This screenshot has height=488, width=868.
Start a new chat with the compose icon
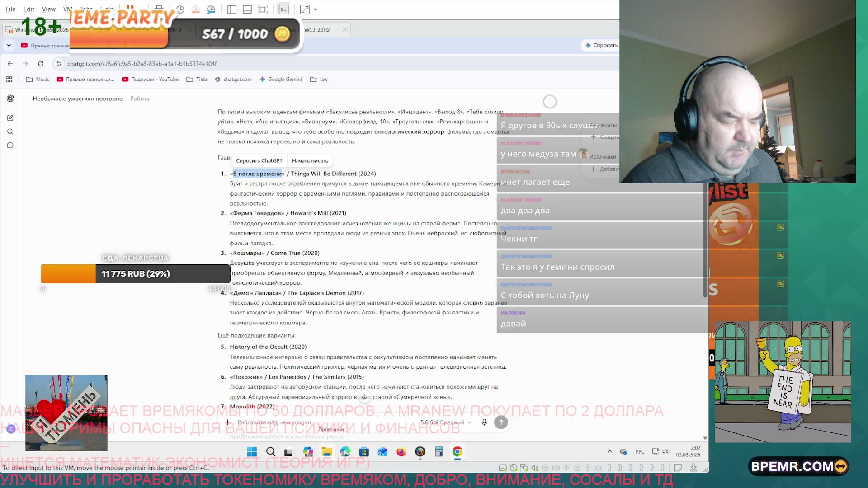(x=10, y=118)
